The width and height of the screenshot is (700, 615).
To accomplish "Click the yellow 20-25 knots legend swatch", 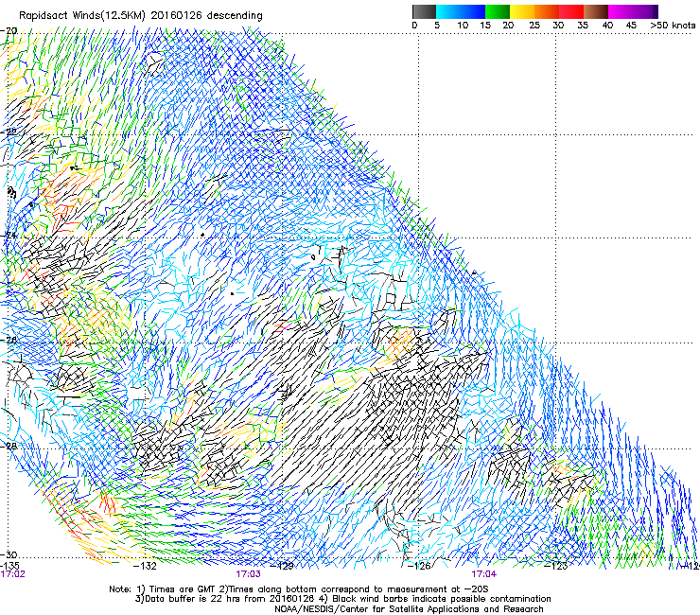I will tap(522, 11).
